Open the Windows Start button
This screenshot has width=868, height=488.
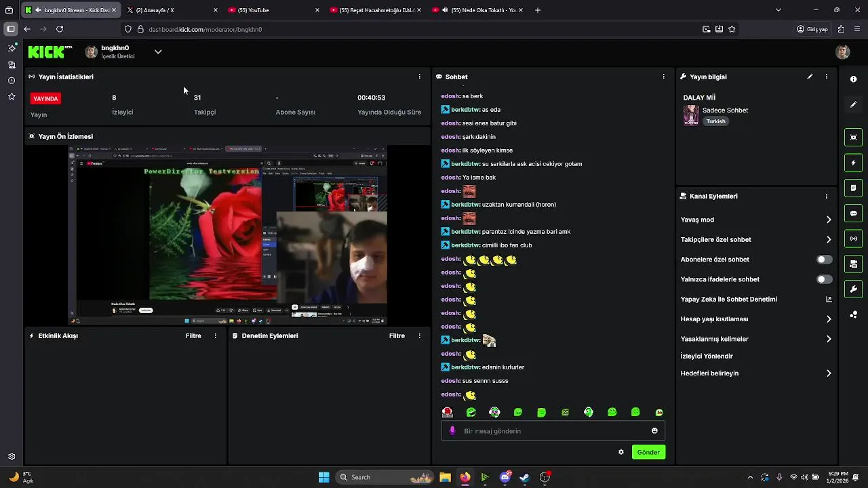coord(323,477)
